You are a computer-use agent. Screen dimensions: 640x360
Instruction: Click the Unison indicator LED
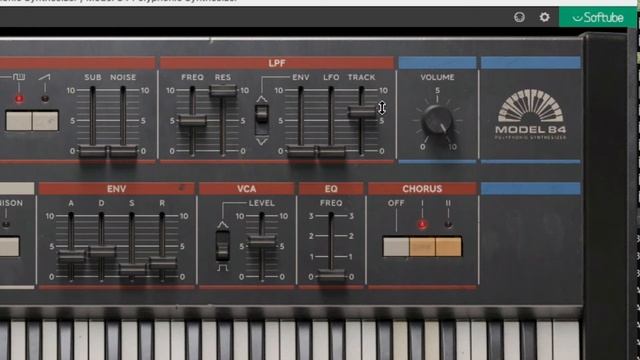click(x=6, y=224)
